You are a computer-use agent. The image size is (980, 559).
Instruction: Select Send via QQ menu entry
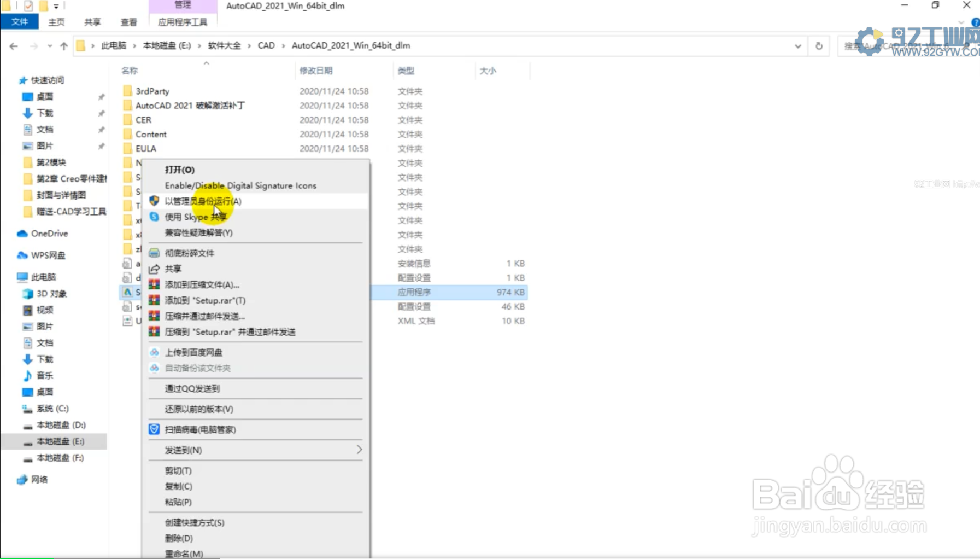pyautogui.click(x=192, y=388)
